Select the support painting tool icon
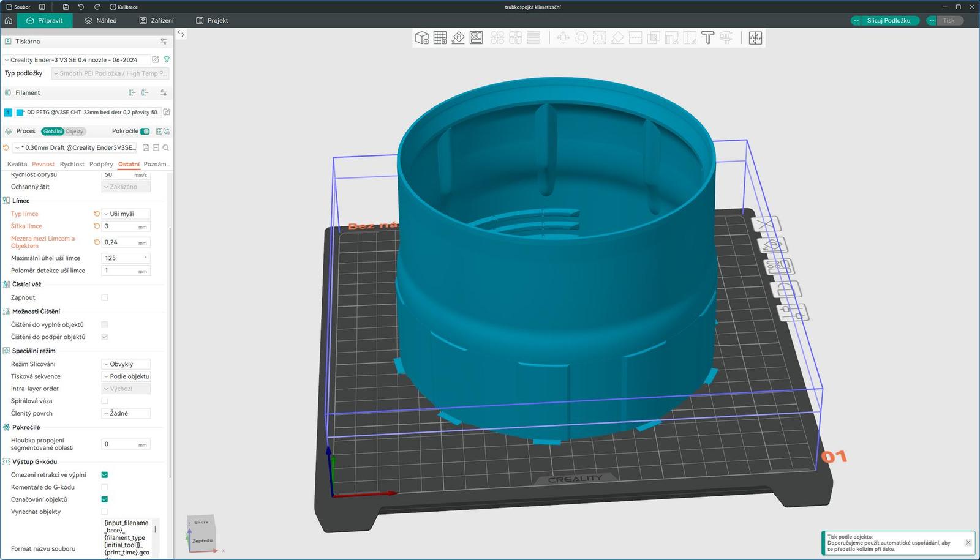This screenshot has width=980, height=560. 672,38
